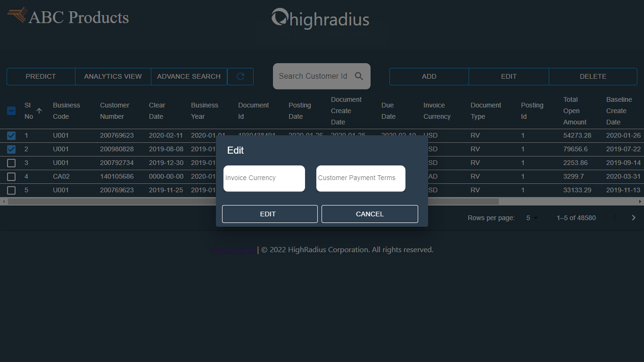
Task: Open the PREDICT view
Action: tap(41, 76)
